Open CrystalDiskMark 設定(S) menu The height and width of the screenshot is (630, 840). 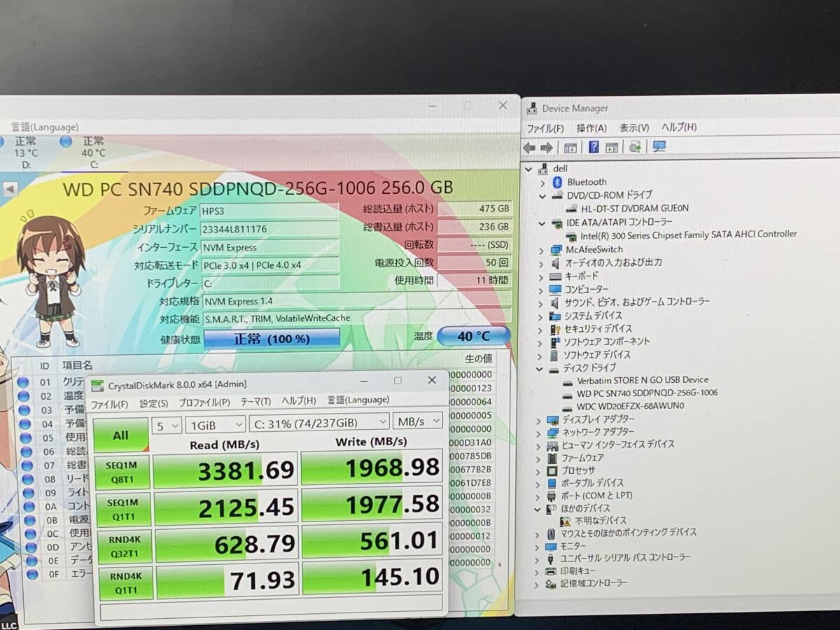pos(154,404)
